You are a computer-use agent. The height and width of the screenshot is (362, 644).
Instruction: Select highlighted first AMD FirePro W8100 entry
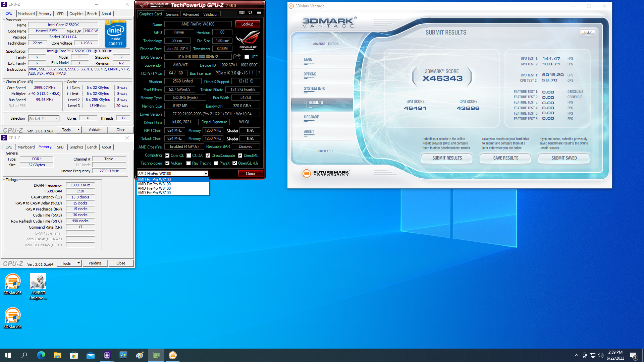tap(173, 180)
